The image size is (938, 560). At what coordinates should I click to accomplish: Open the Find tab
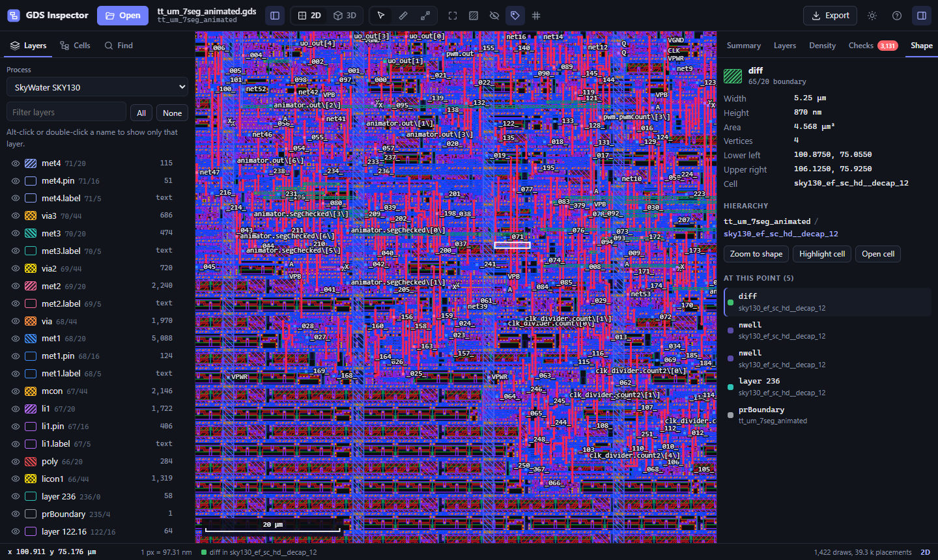point(119,46)
